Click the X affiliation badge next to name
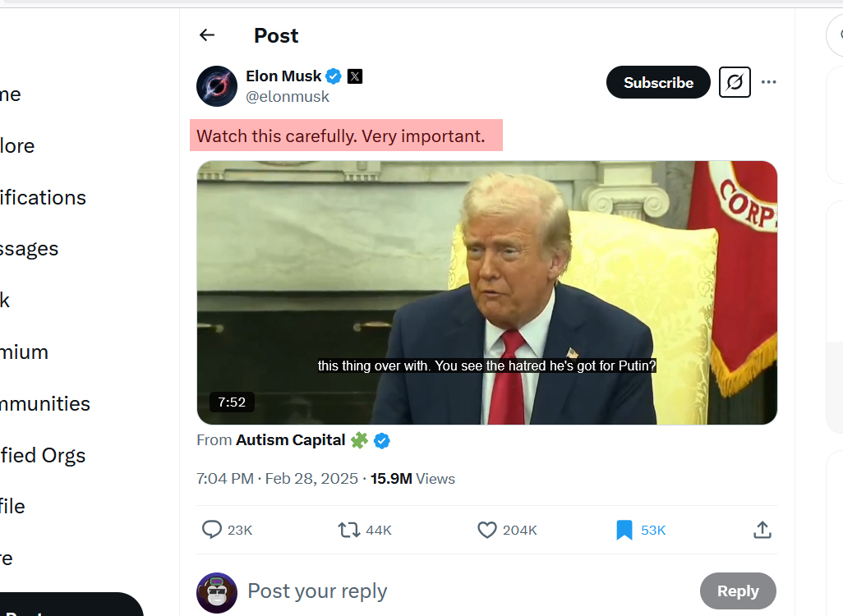The width and height of the screenshot is (843, 616). [355, 76]
